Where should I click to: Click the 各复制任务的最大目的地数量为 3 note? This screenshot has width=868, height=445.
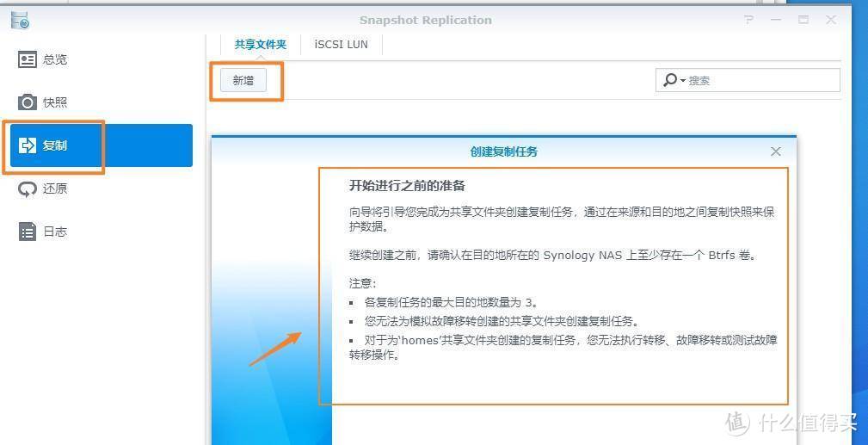[451, 303]
